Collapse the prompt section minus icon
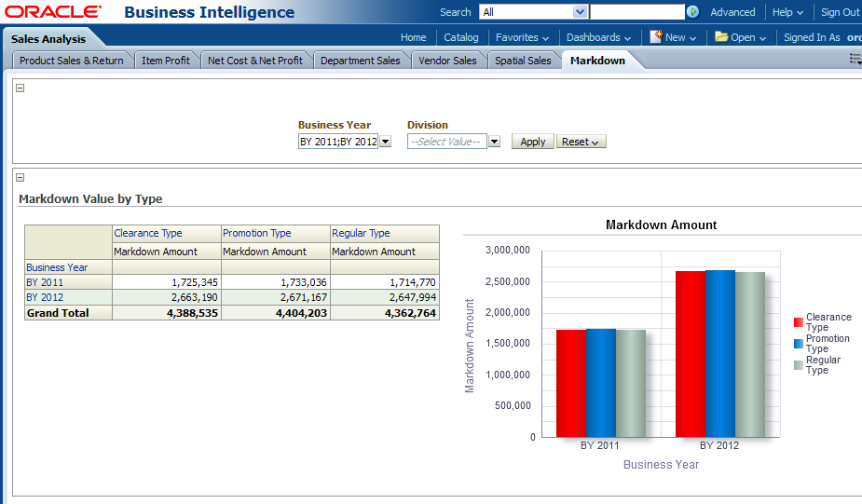This screenshot has height=504, width=862. pos(21,89)
